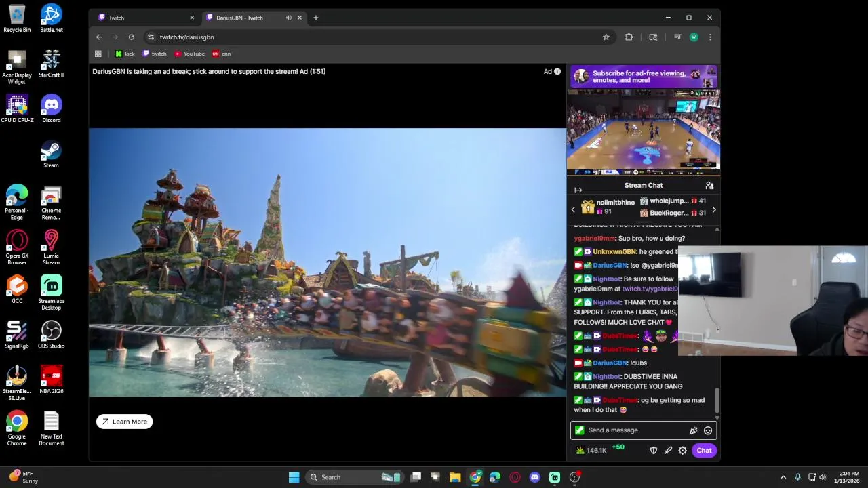Open DariusGBN username before !dubs message
This screenshot has height=488, width=868.
610,363
